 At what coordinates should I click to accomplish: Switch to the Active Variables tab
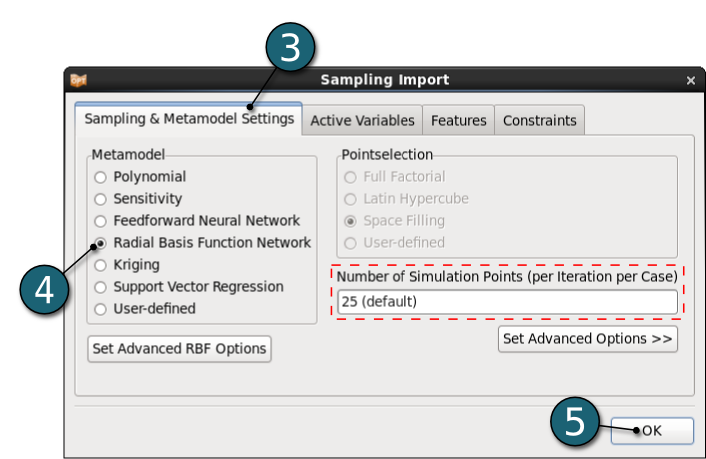[x=362, y=120]
